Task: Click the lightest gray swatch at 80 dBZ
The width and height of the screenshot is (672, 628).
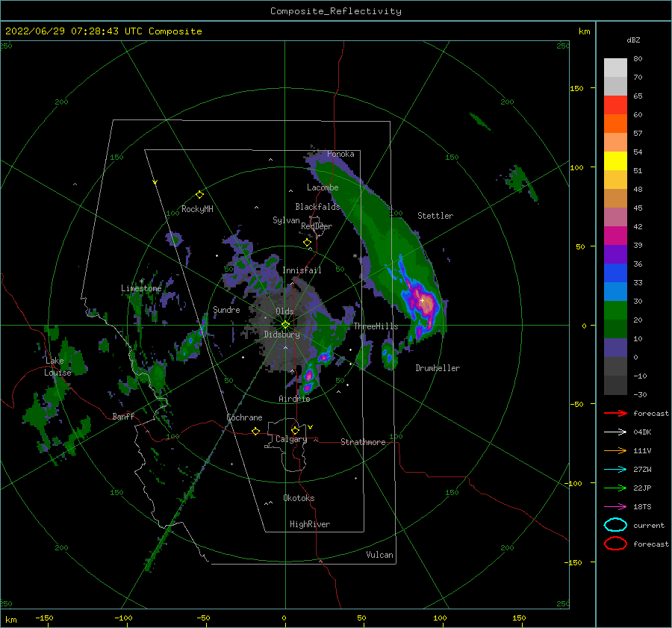Action: 615,68
